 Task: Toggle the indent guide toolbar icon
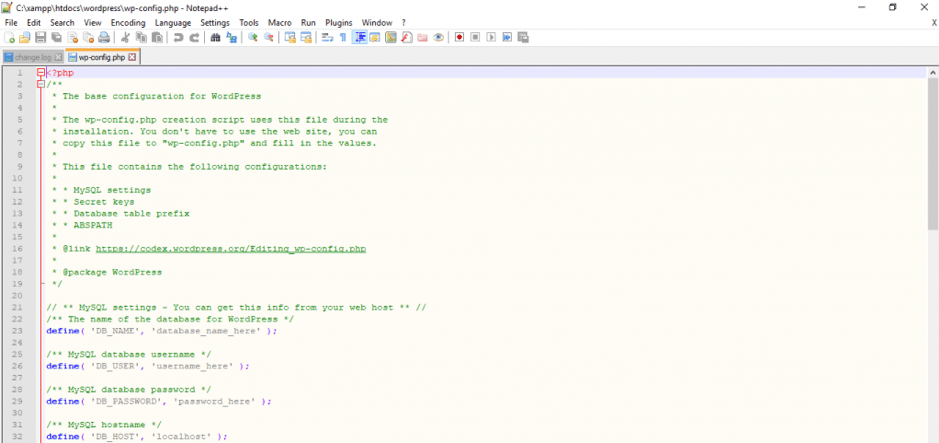click(360, 37)
